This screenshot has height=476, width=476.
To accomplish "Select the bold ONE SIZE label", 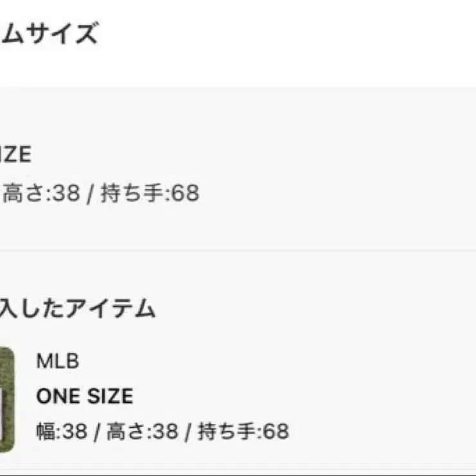I will tap(84, 396).
